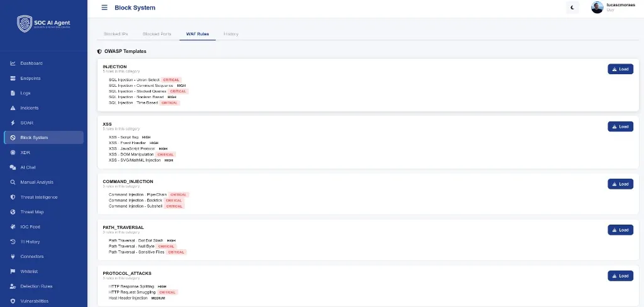The image size is (644, 307).
Task: Click Path Traversal - Dot Dot Slash rule
Action: pyautogui.click(x=136, y=240)
